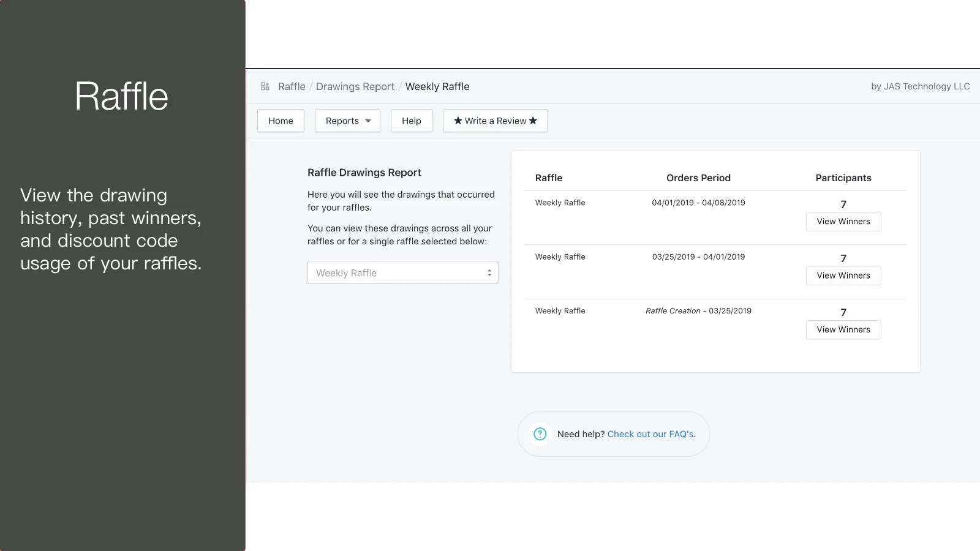The image size is (980, 551).
Task: Click the "Write a Review" button text
Action: 495,121
